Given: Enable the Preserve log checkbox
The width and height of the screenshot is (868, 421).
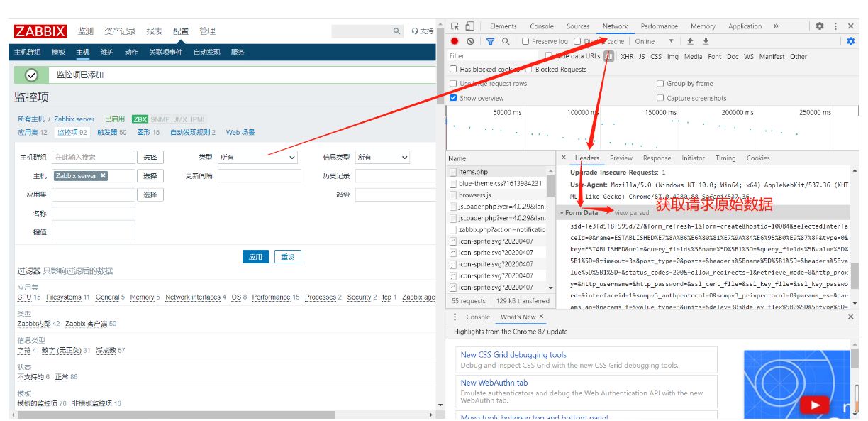Looking at the screenshot, I should click(525, 41).
